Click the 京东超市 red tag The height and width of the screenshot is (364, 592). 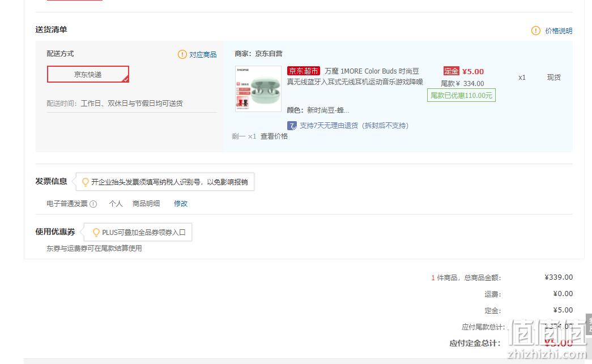tap(304, 71)
